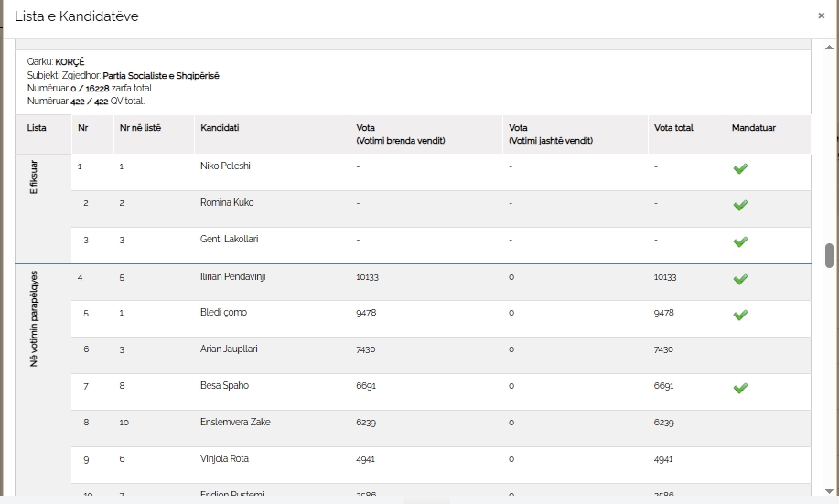839x504 pixels.
Task: Click vote total 6239 in Vota total column
Action: tap(663, 423)
